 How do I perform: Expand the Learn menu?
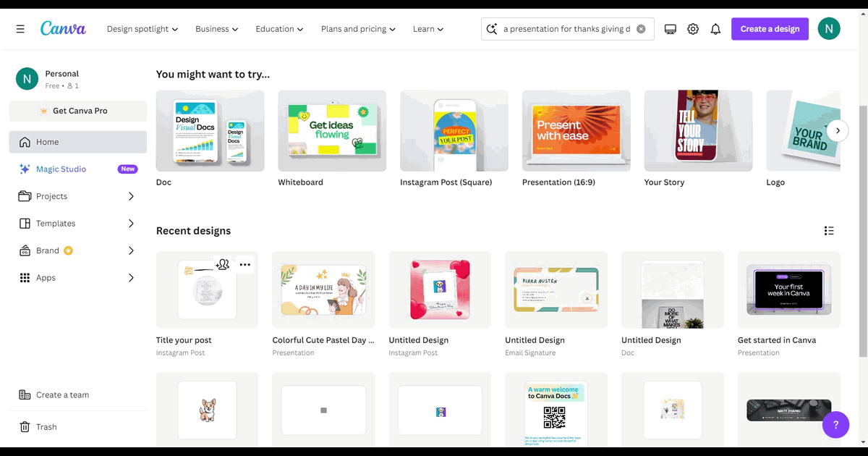click(x=428, y=29)
